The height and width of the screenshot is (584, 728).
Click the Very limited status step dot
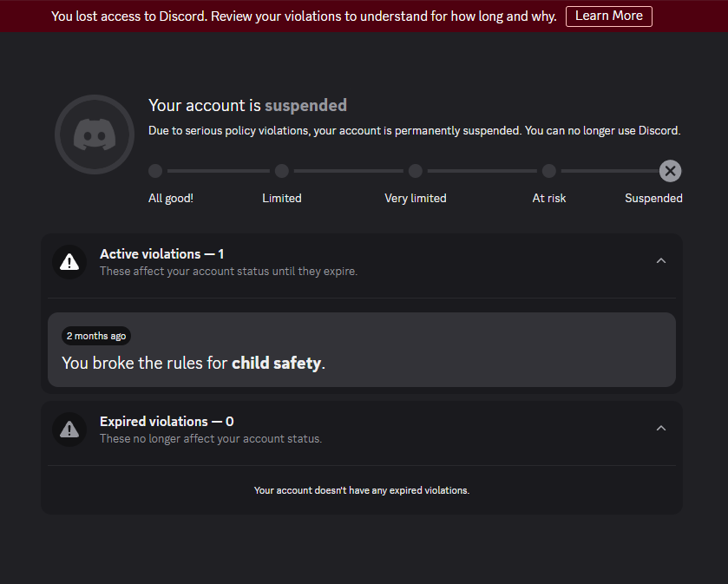tap(416, 171)
